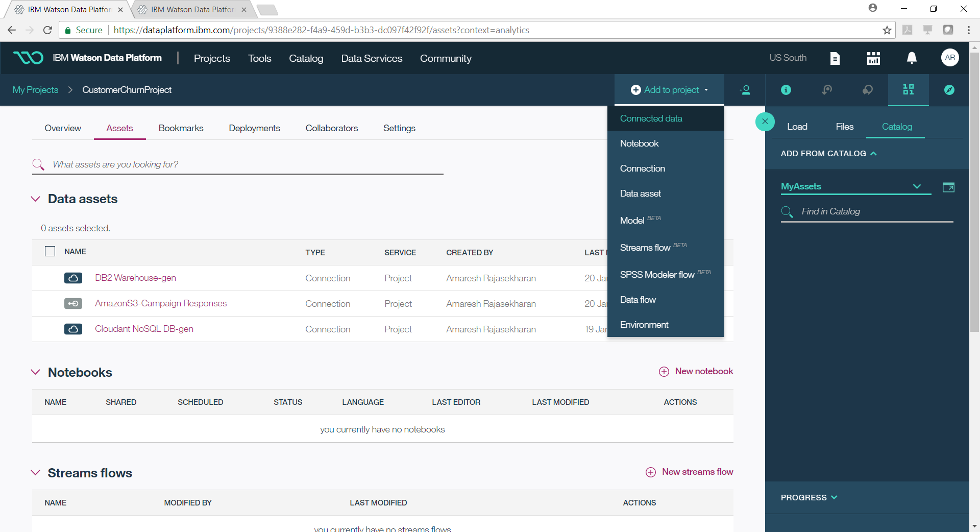Screen dimensions: 980x532
Task: Select Model BETA menu item
Action: [666, 220]
